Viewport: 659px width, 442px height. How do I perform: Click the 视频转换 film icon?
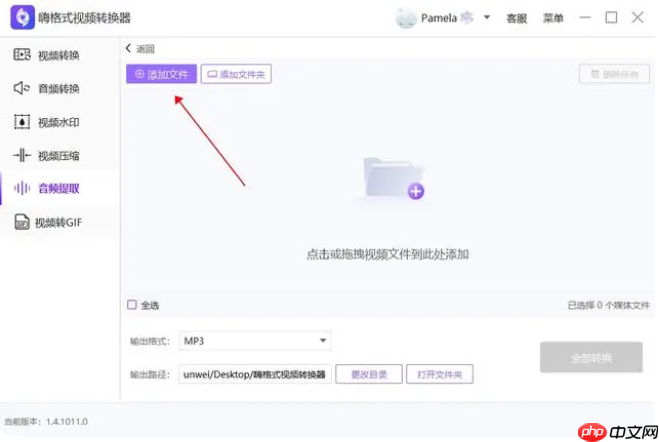[22, 55]
